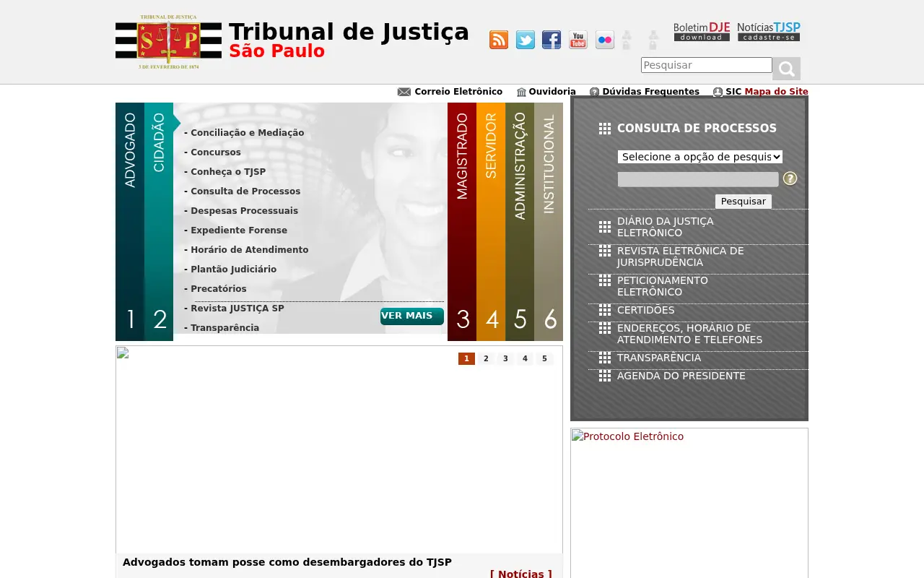Go to the Ouvidoria page
Image resolution: width=924 pixels, height=578 pixels.
click(552, 92)
